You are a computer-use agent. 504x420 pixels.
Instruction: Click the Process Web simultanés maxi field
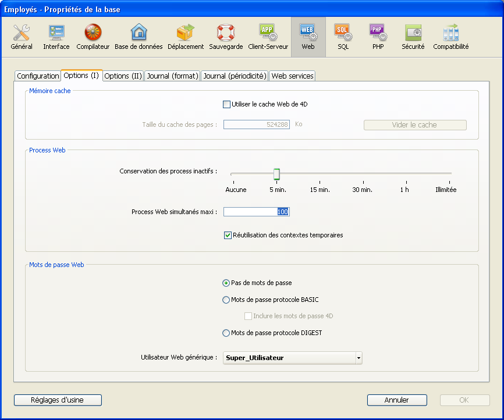[256, 212]
